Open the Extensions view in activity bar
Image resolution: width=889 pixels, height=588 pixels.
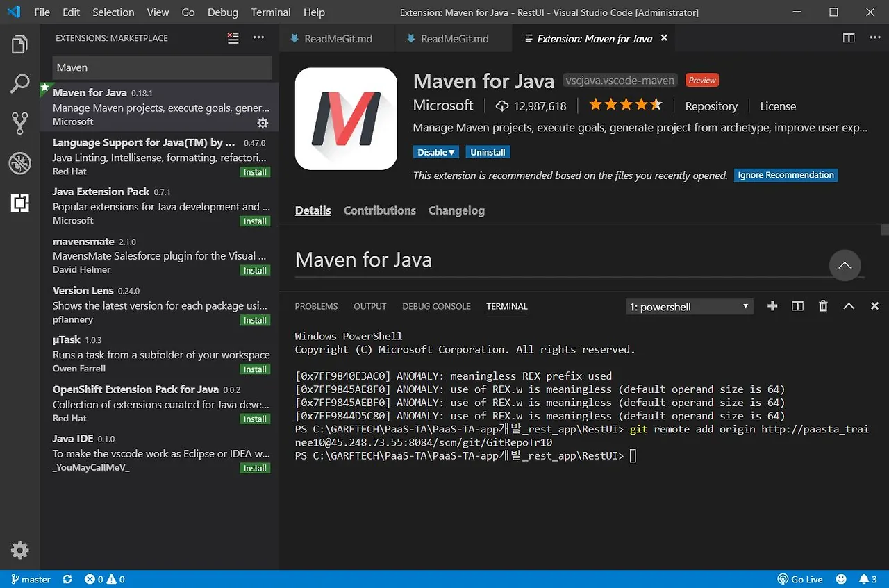[20, 203]
